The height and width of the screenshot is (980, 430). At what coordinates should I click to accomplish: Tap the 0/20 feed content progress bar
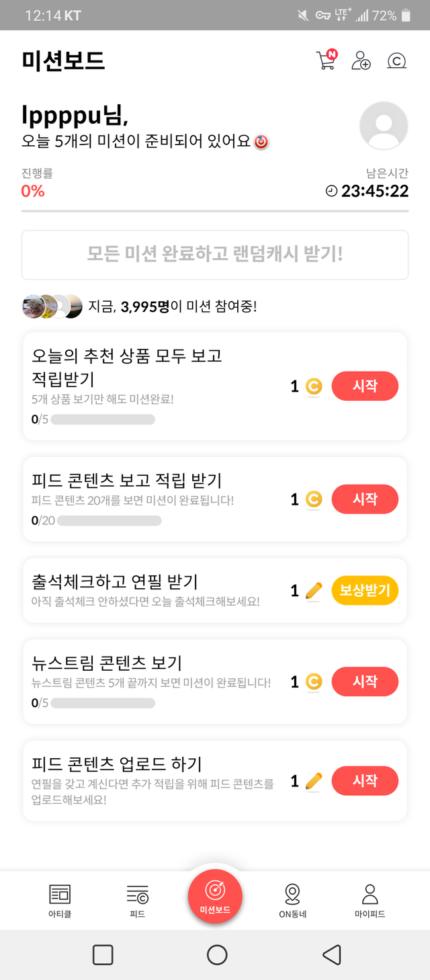click(x=109, y=520)
